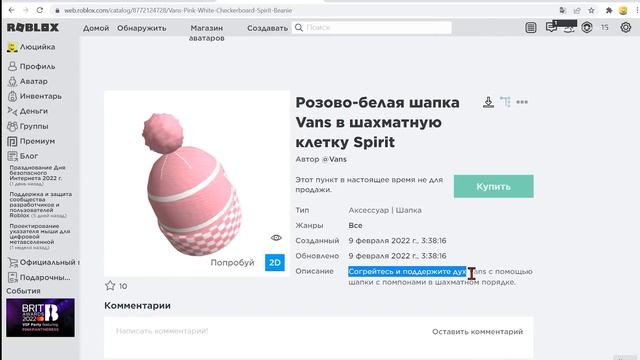This screenshot has width=640, height=360.
Task: Open user Люцийка in sidebar
Action: (x=31, y=47)
